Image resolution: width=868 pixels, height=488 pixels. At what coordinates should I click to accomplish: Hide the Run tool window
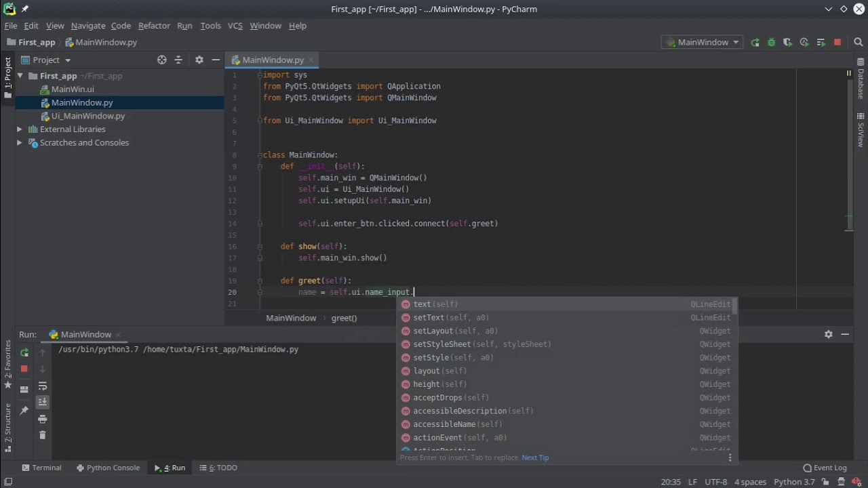coord(845,334)
